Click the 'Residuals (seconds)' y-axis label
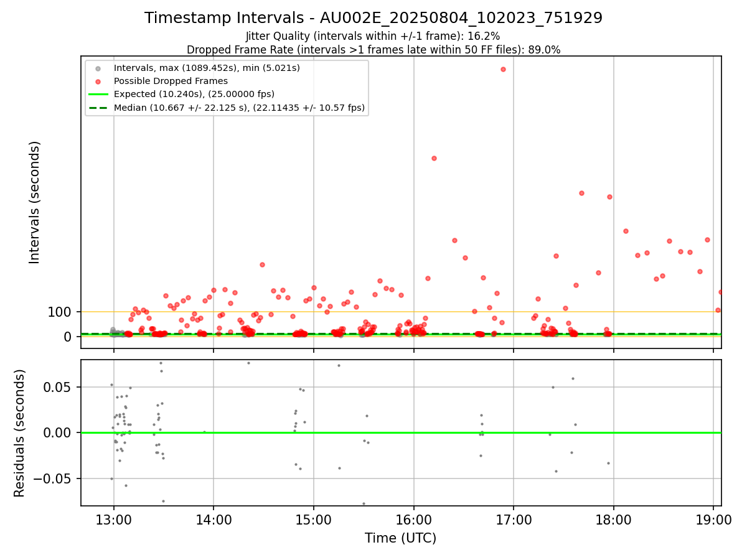Image resolution: width=747 pixels, height=560 pixels. [x=20, y=433]
